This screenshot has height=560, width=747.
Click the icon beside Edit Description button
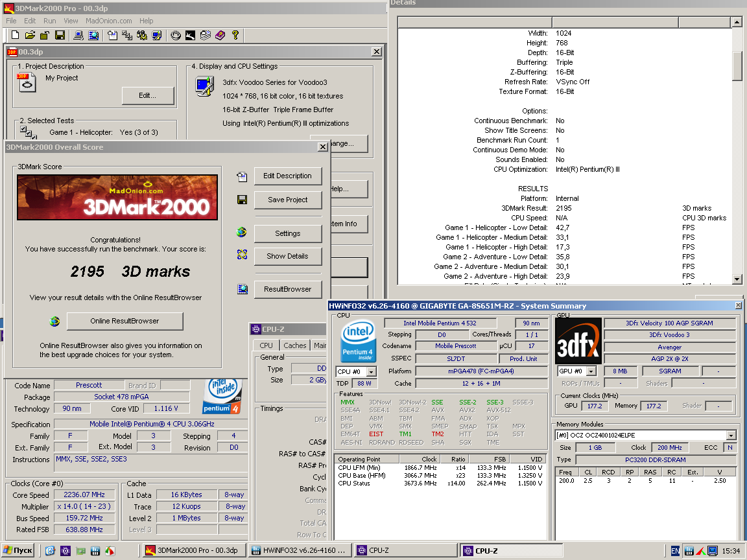click(242, 177)
